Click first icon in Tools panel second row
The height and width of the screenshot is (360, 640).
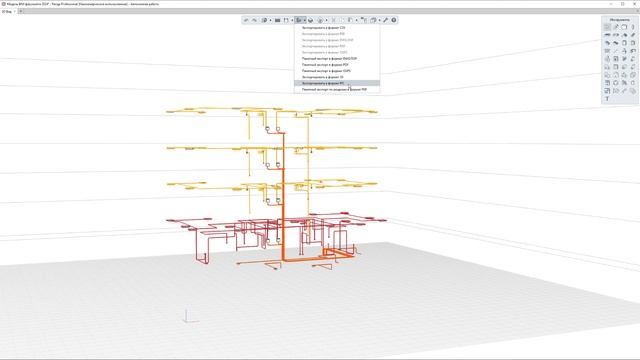point(607,35)
